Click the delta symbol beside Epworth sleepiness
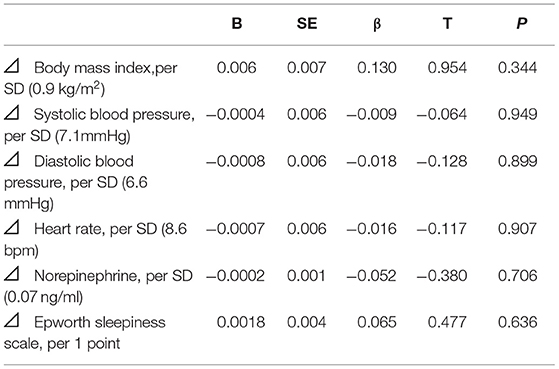559x369 pixels. tap(12, 321)
